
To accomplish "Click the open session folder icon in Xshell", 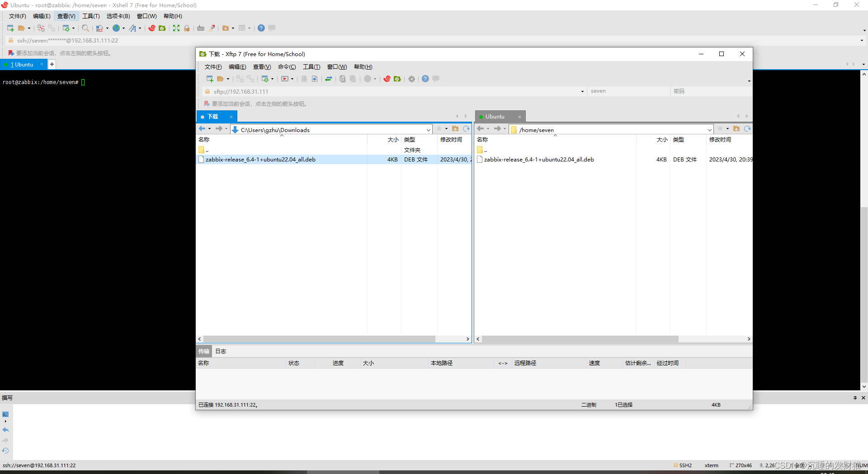I will pos(21,28).
